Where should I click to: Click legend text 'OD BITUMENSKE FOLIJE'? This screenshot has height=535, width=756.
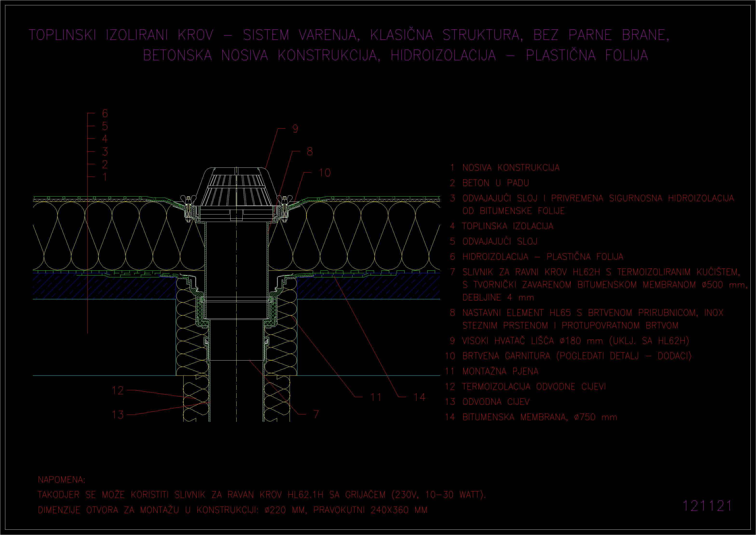pos(513,211)
